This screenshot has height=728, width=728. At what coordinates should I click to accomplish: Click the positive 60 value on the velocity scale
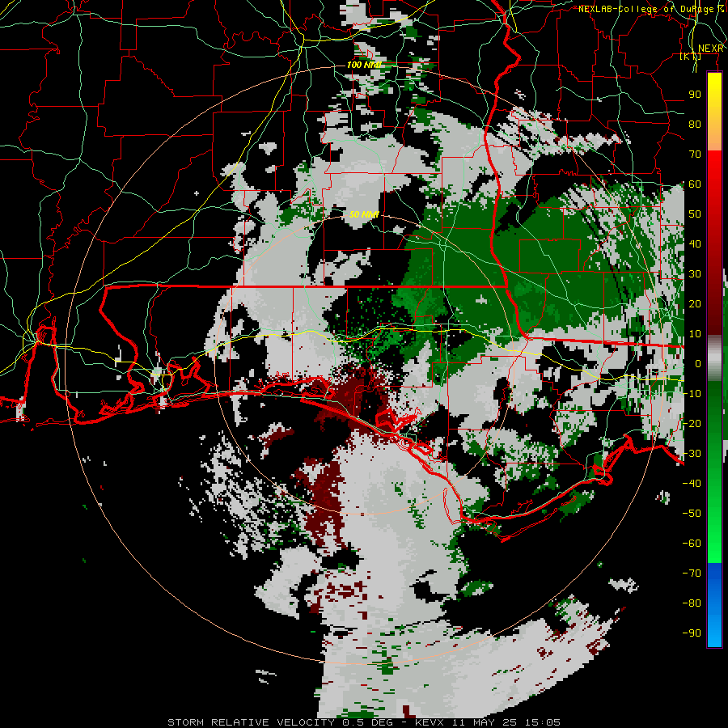pos(695,184)
